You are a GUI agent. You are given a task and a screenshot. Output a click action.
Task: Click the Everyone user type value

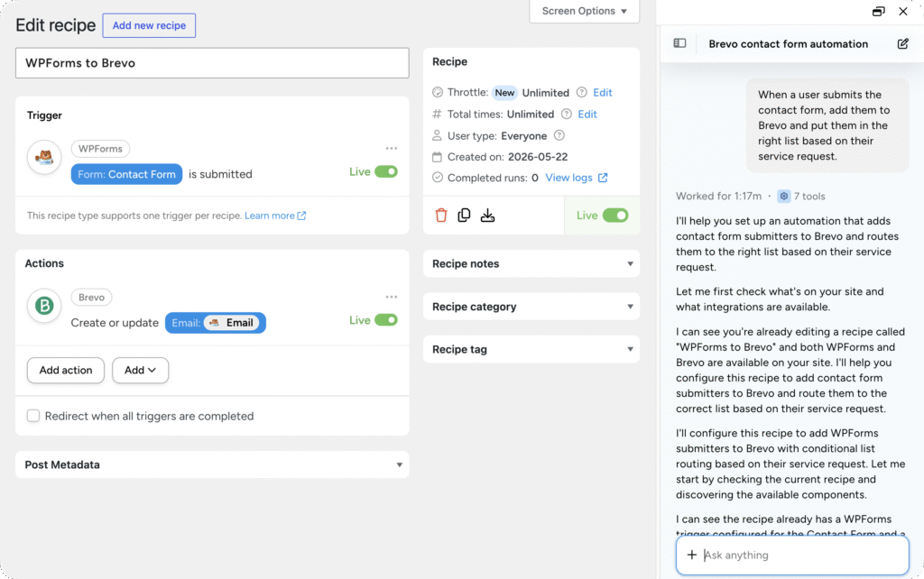click(524, 135)
